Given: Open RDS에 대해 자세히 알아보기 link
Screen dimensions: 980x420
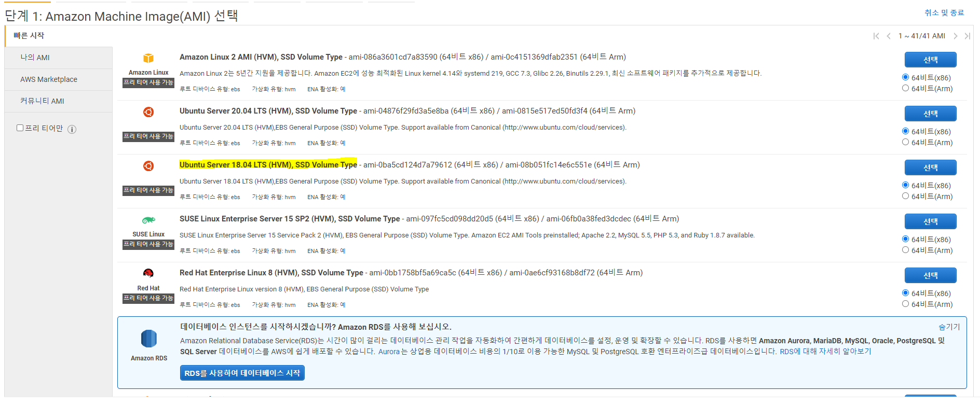Looking at the screenshot, I should [x=825, y=352].
